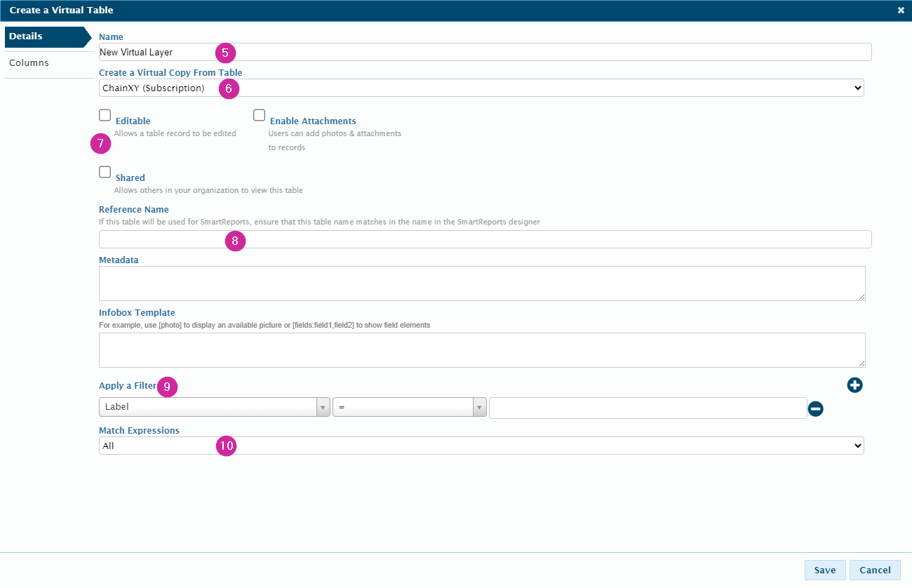This screenshot has height=588, width=912.
Task: Open the Create a Virtual Copy From Table dropdown
Action: [481, 88]
